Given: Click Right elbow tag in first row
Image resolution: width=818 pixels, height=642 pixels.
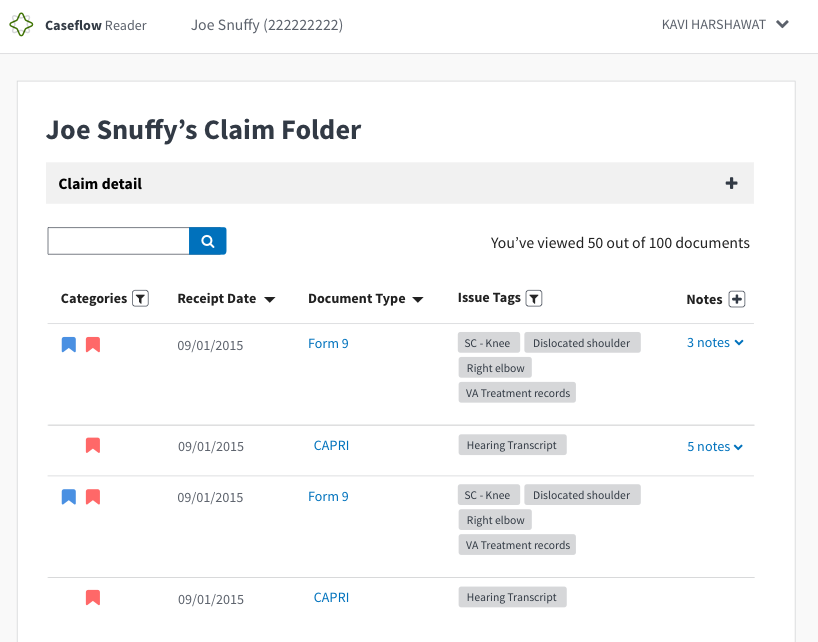Looking at the screenshot, I should click(495, 368).
